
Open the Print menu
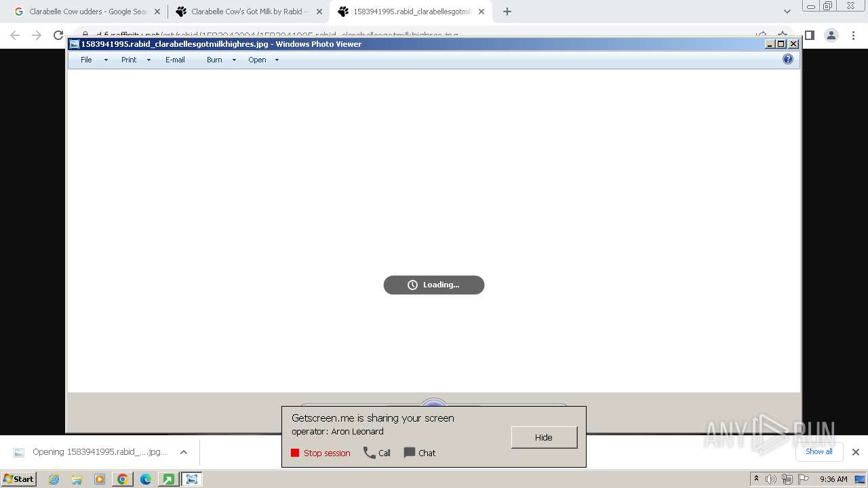pyautogui.click(x=129, y=60)
